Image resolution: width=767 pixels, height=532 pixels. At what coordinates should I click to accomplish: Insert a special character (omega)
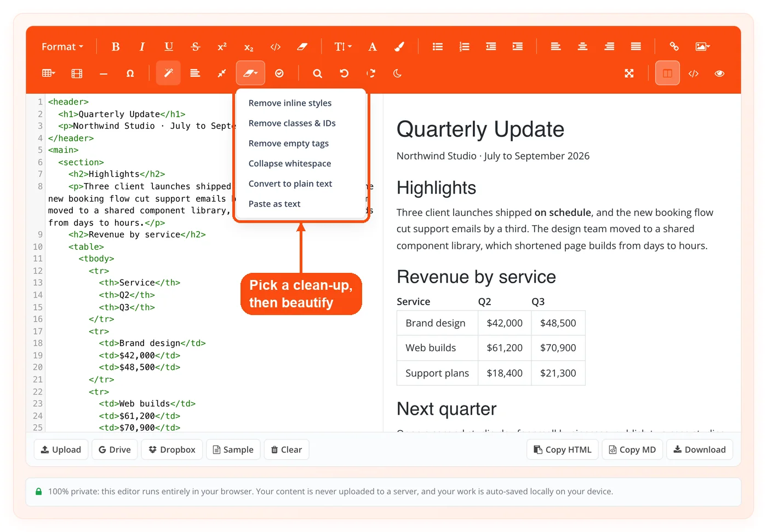pyautogui.click(x=130, y=73)
